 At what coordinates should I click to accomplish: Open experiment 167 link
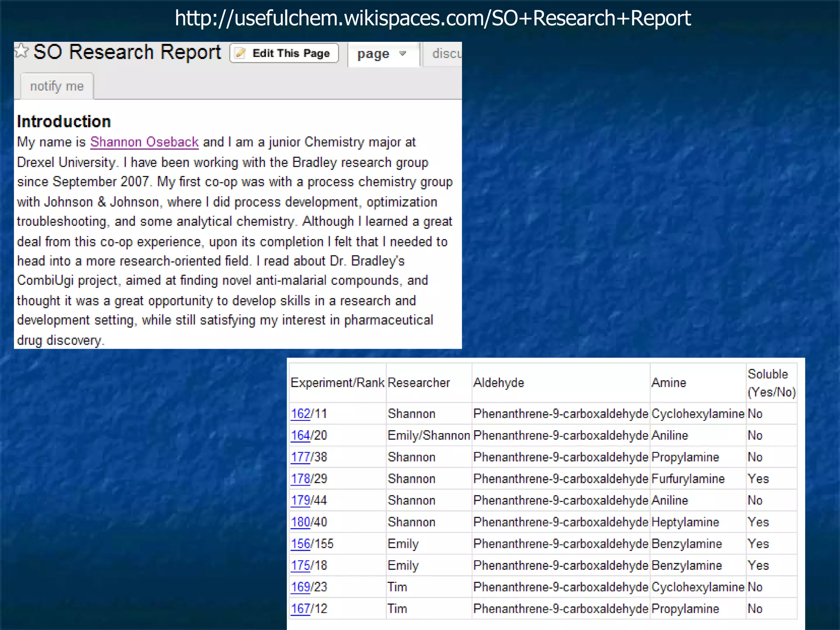(301, 609)
